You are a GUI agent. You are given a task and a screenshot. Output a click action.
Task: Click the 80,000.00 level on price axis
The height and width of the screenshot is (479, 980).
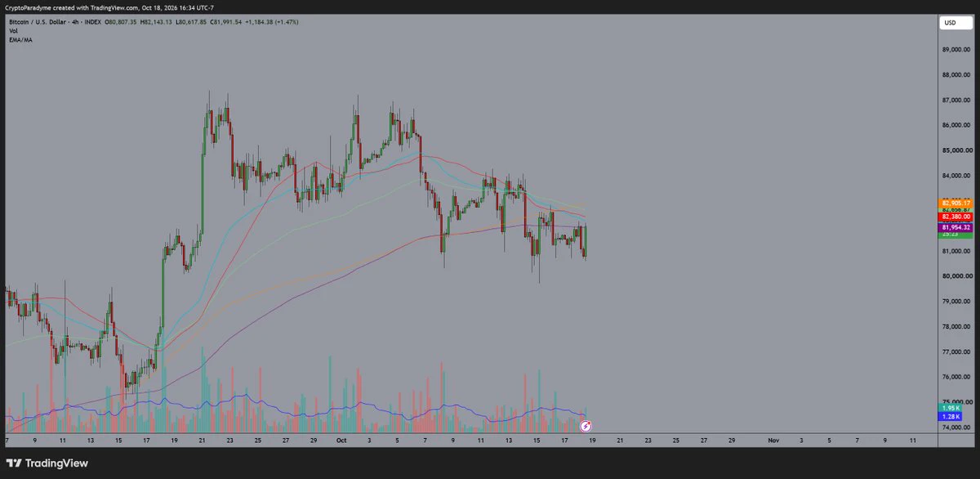tap(955, 276)
